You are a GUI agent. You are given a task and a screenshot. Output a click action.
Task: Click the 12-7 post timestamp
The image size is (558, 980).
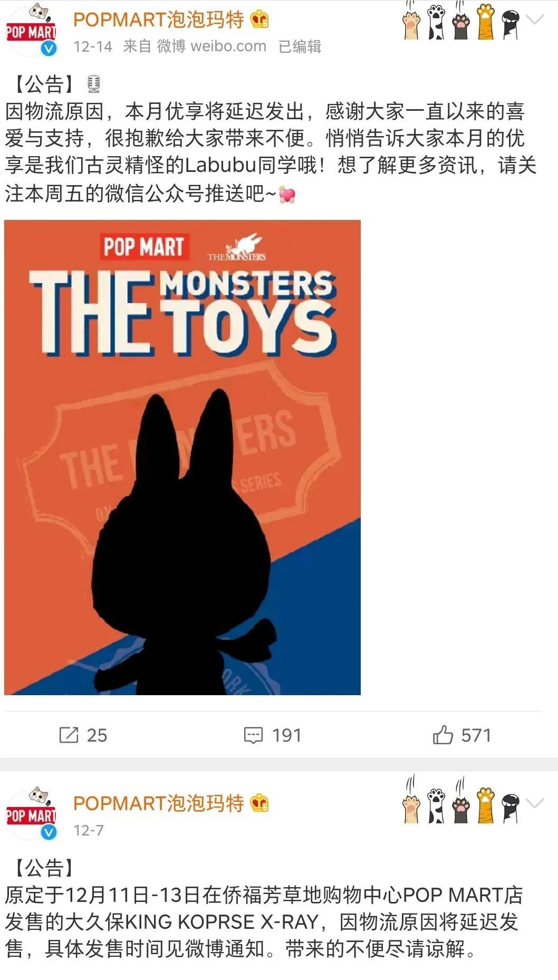click(89, 830)
